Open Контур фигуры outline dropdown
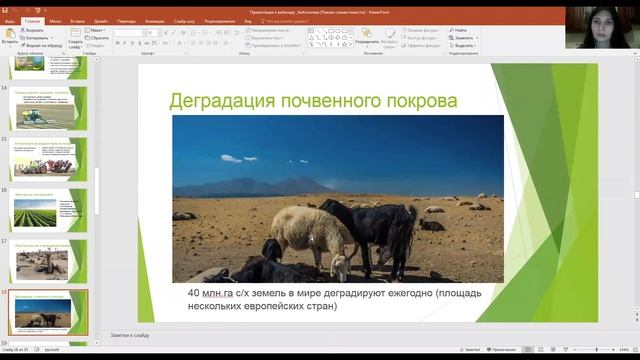The height and width of the screenshot is (360, 640). pos(420,38)
